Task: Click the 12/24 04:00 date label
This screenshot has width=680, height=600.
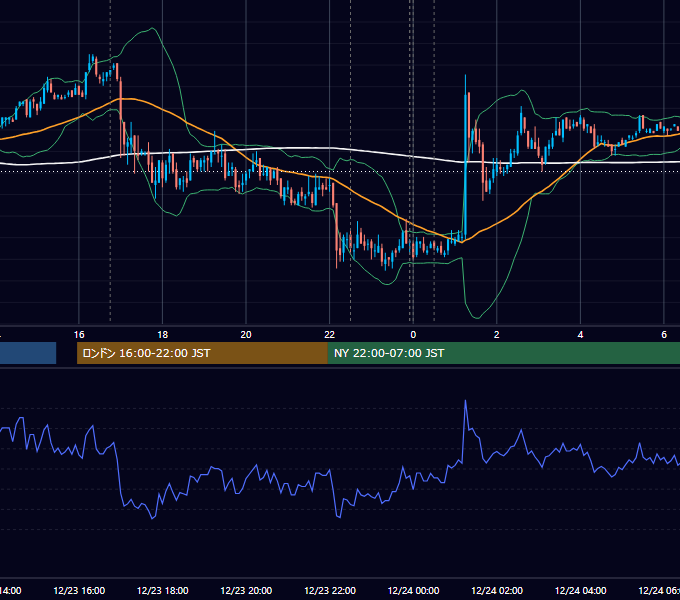Action: point(581,590)
